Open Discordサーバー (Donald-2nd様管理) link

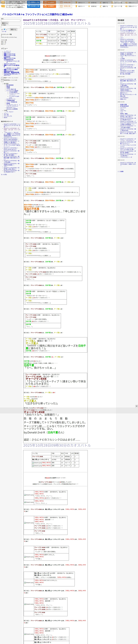(12, 109)
